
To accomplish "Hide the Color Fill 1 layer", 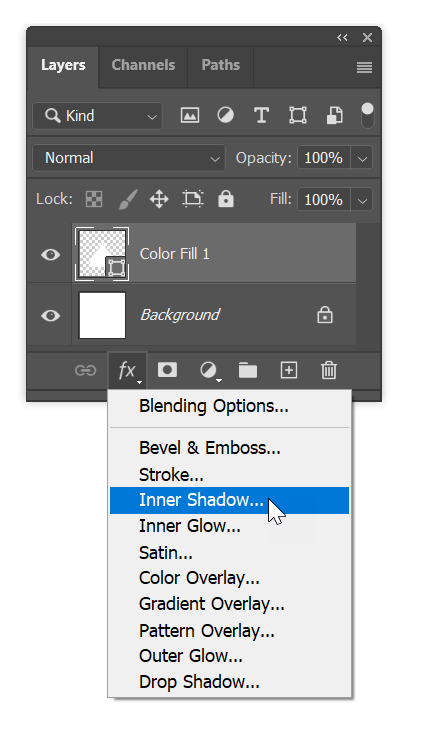I will [x=50, y=254].
